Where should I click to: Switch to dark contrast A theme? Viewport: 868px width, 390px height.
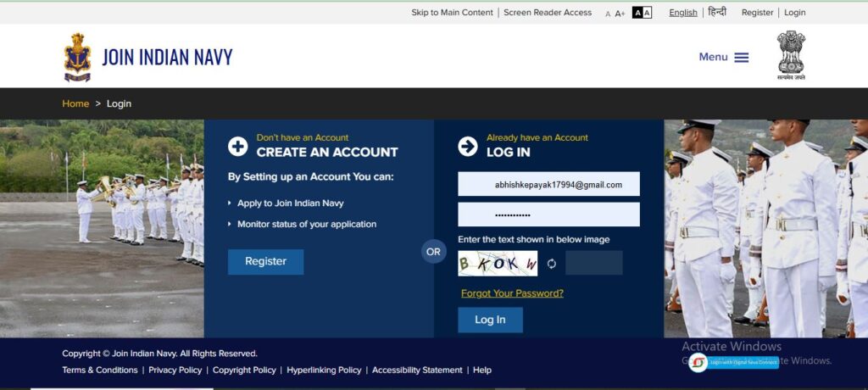(x=637, y=13)
